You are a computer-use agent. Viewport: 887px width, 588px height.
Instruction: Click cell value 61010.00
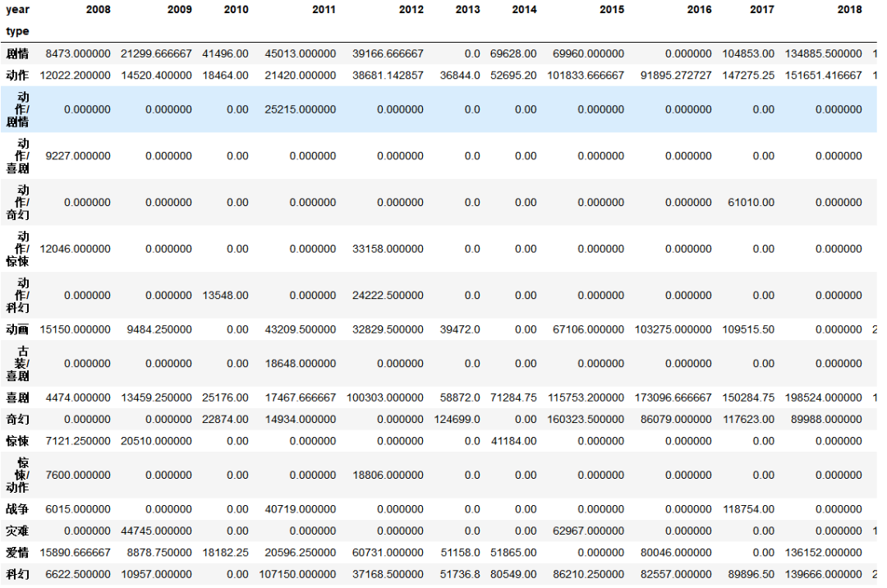pyautogui.click(x=751, y=202)
